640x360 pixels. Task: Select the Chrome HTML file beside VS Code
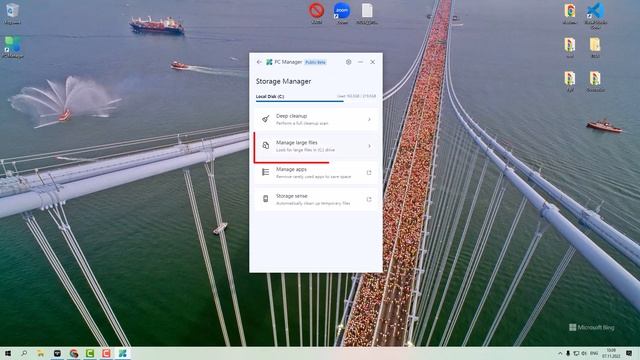570,13
